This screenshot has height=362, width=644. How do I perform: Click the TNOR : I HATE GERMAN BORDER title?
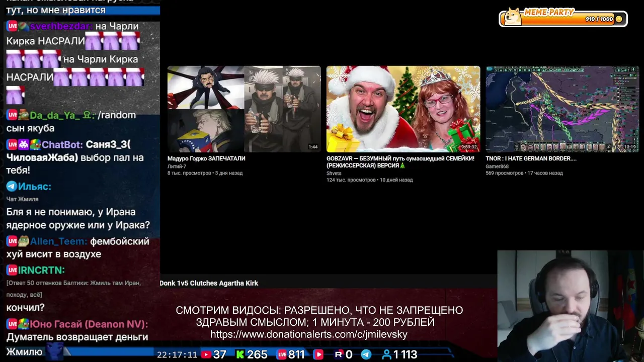tap(531, 158)
